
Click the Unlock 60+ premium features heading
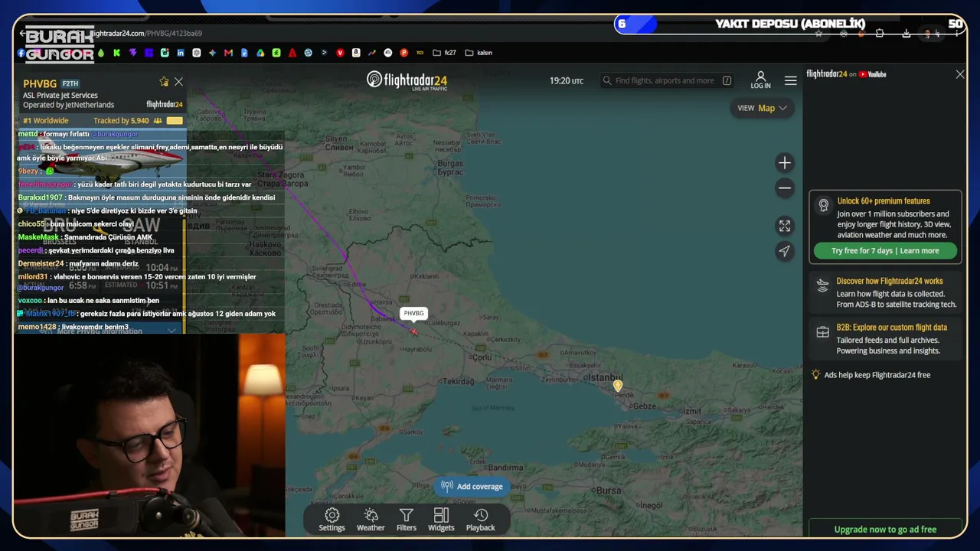pyautogui.click(x=884, y=201)
